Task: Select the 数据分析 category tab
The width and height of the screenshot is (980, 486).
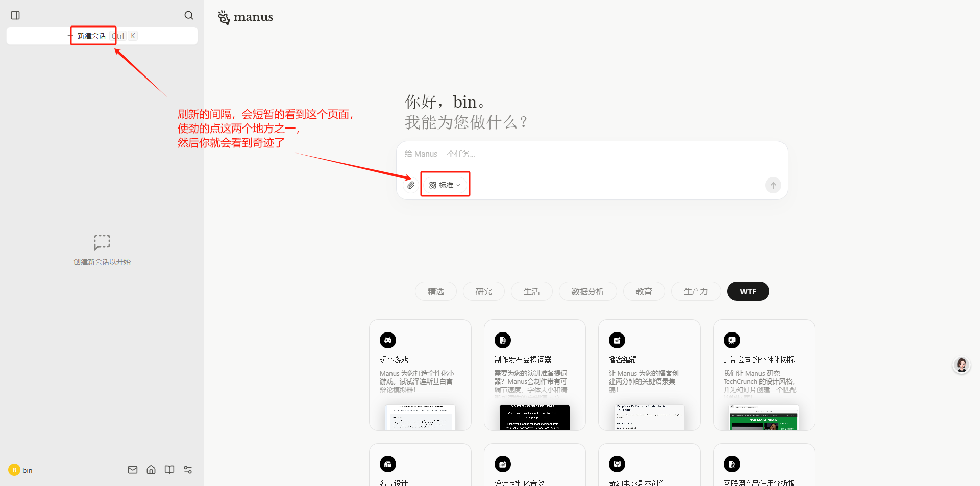Action: (x=588, y=291)
